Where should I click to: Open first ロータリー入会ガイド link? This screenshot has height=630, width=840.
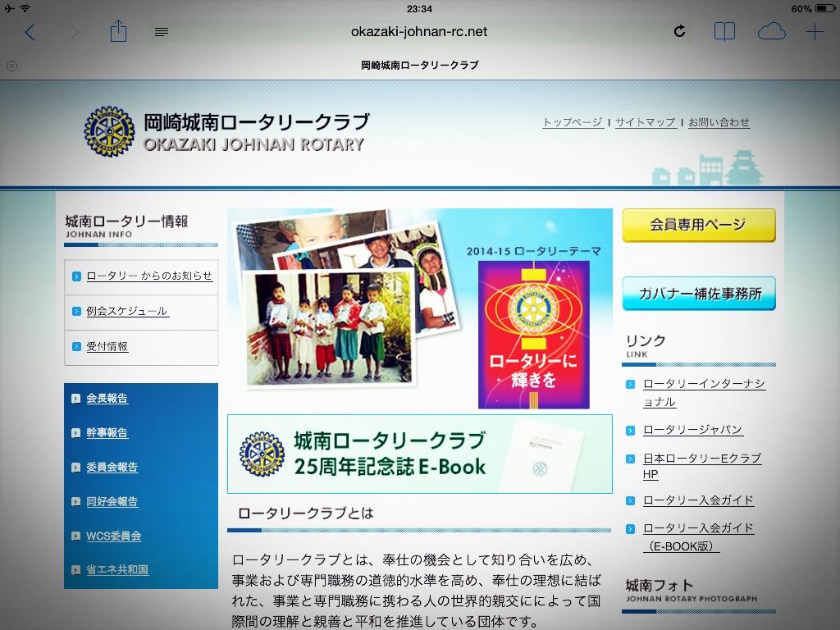[x=698, y=500]
